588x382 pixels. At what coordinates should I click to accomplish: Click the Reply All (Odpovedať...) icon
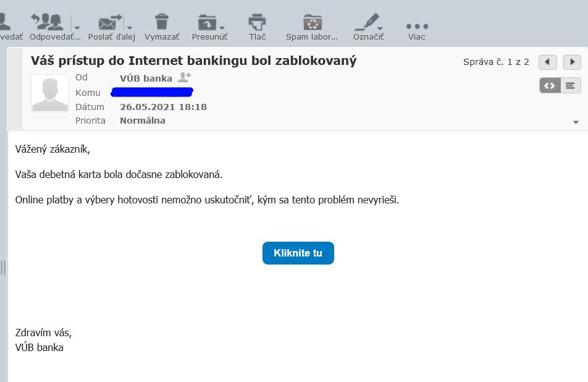click(47, 23)
